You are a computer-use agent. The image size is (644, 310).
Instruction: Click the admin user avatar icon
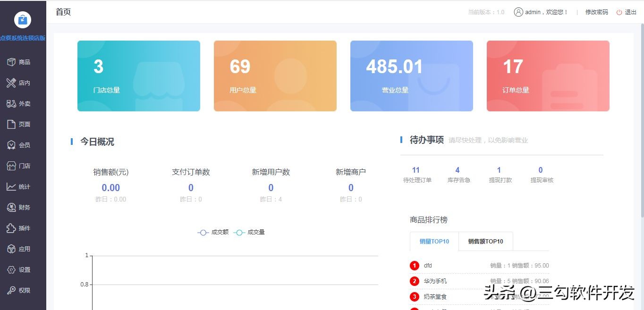click(x=518, y=12)
